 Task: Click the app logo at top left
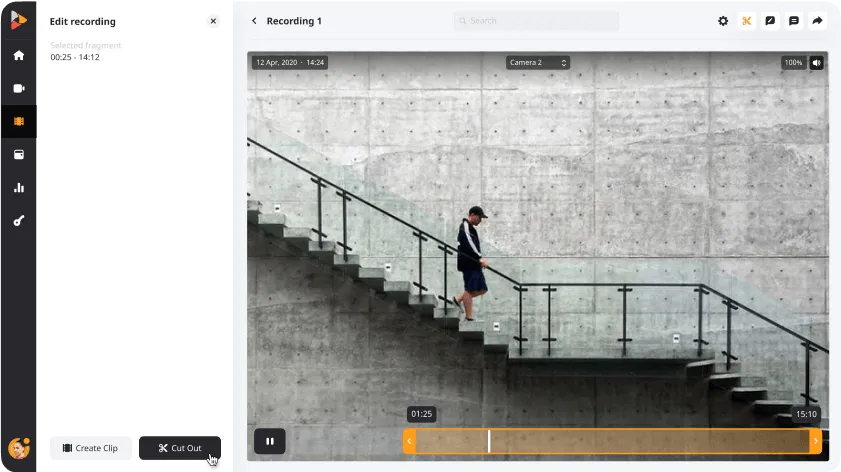pos(18,20)
